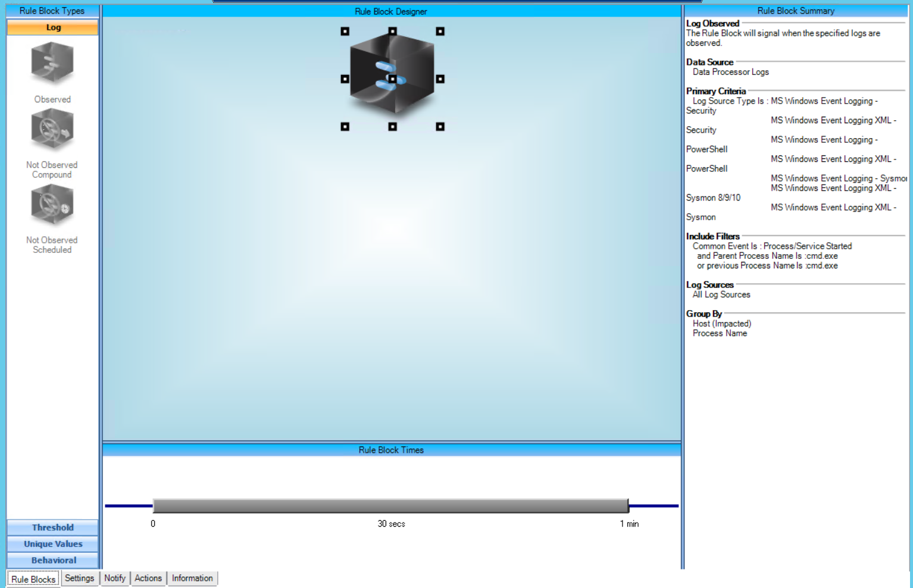The height and width of the screenshot is (588, 913).
Task: Pick the Not Observed Scheduled block icon
Action: [52, 205]
